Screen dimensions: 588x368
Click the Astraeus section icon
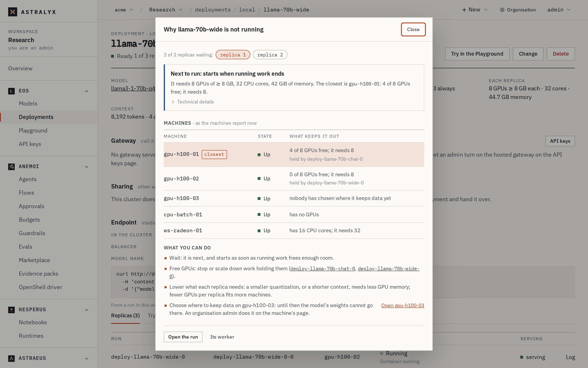pyautogui.click(x=11, y=358)
